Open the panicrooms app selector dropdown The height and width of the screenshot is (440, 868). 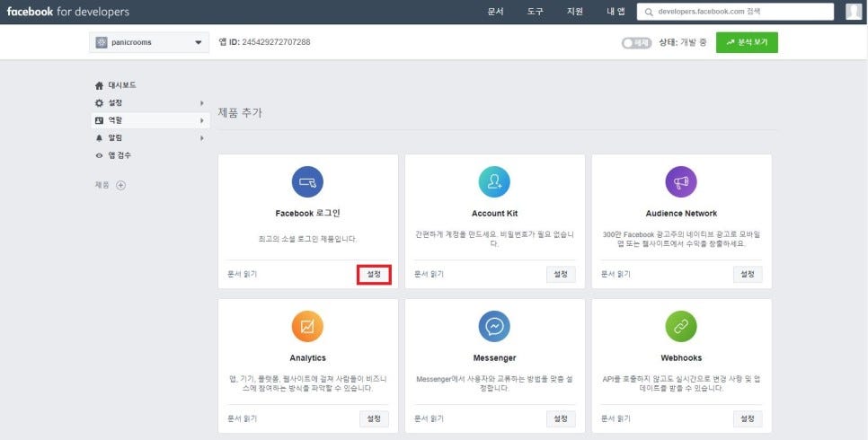tap(149, 42)
